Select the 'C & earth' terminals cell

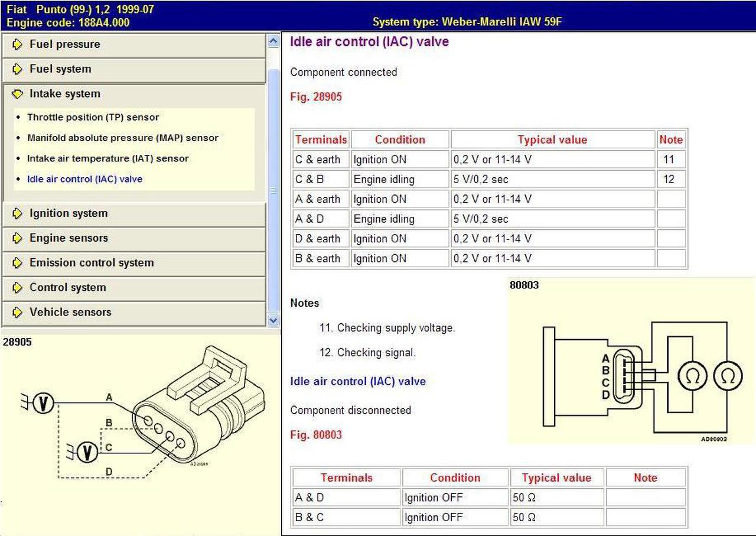(x=321, y=160)
